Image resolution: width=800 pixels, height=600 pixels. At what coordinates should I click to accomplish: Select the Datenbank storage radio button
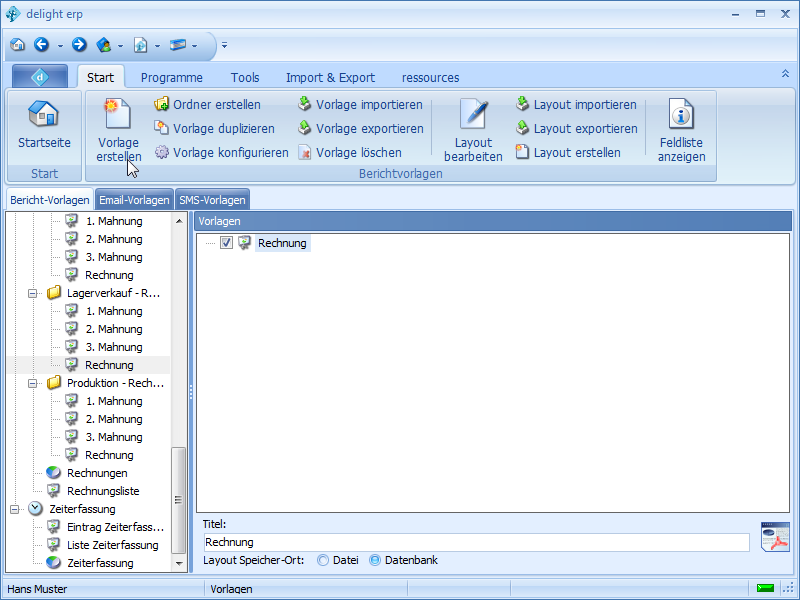375,561
